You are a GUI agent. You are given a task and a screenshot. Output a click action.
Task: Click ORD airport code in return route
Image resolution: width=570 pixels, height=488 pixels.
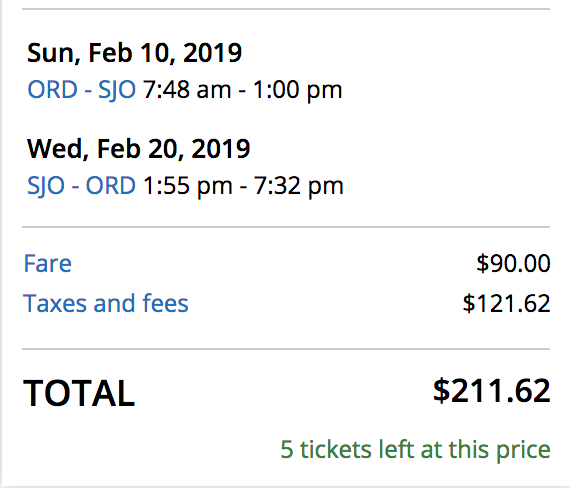click(x=111, y=186)
